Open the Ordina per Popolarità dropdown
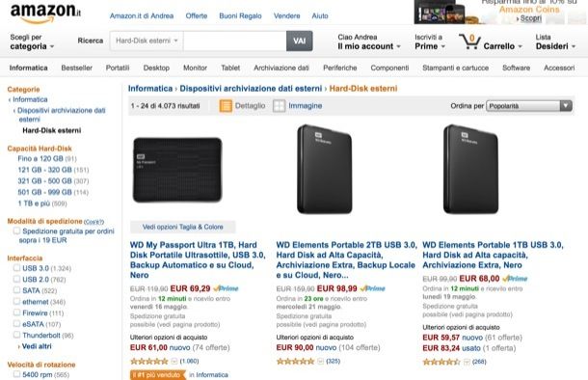Screen dimensions: 588x380 click(529, 106)
